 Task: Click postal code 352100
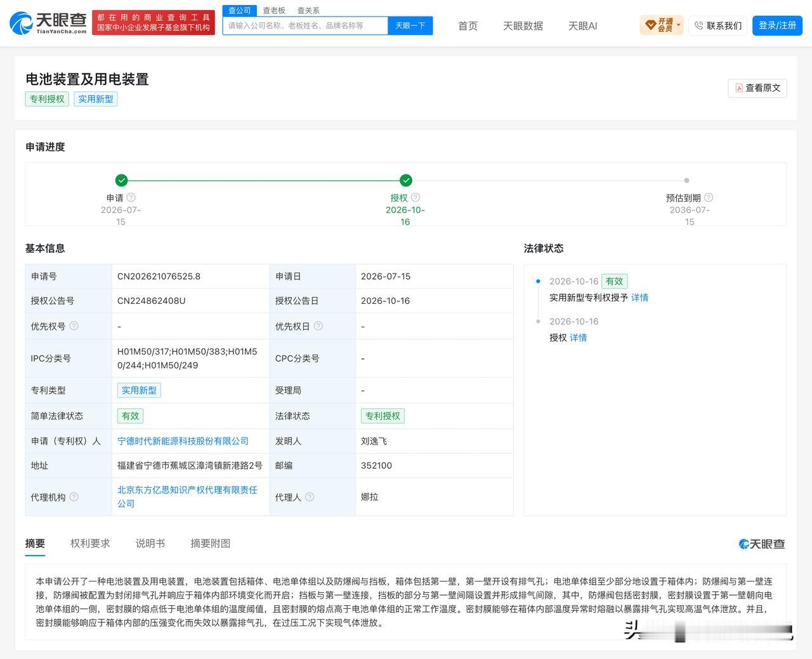coord(376,466)
